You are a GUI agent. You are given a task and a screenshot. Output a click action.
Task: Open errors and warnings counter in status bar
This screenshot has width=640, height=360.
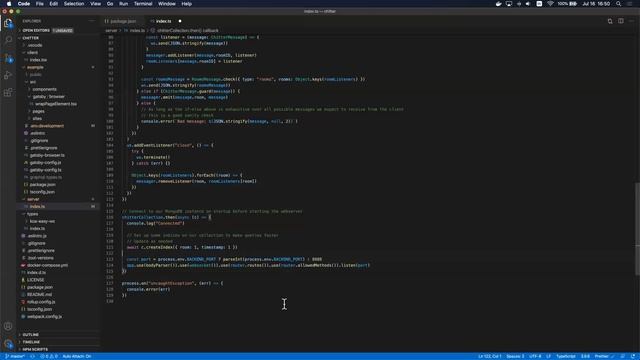coord(49,356)
